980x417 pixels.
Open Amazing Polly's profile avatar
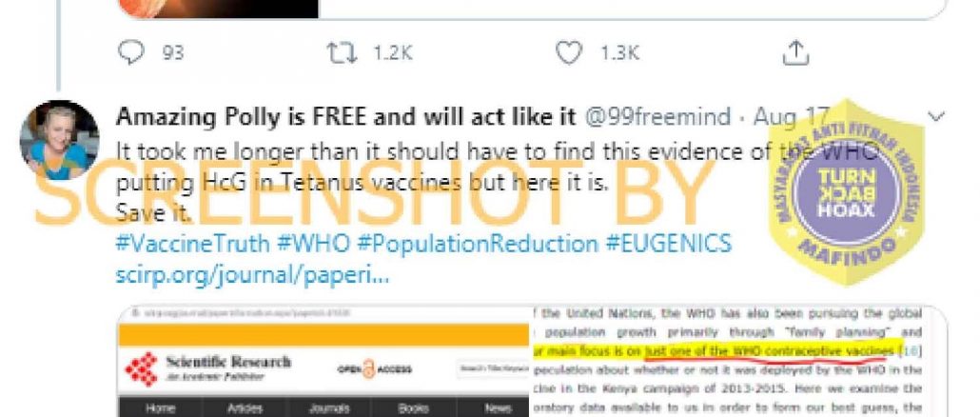tap(59, 141)
